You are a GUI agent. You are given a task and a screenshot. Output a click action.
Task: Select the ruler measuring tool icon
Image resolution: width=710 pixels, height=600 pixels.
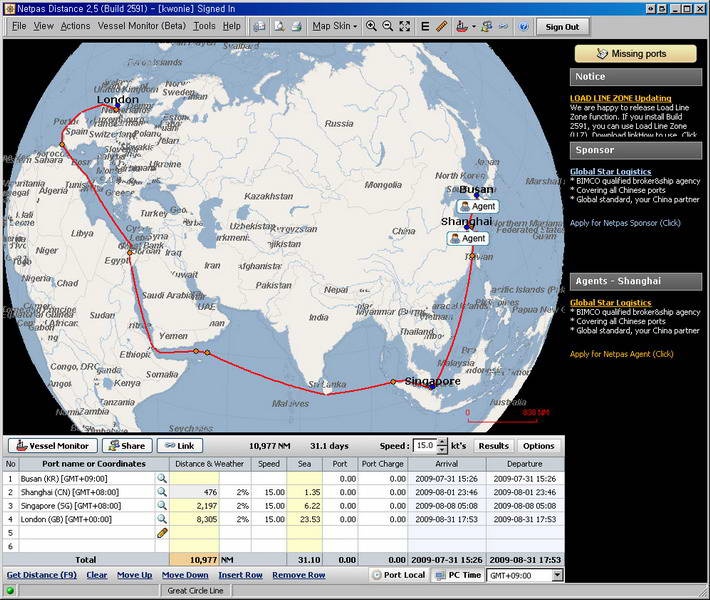pos(441,26)
